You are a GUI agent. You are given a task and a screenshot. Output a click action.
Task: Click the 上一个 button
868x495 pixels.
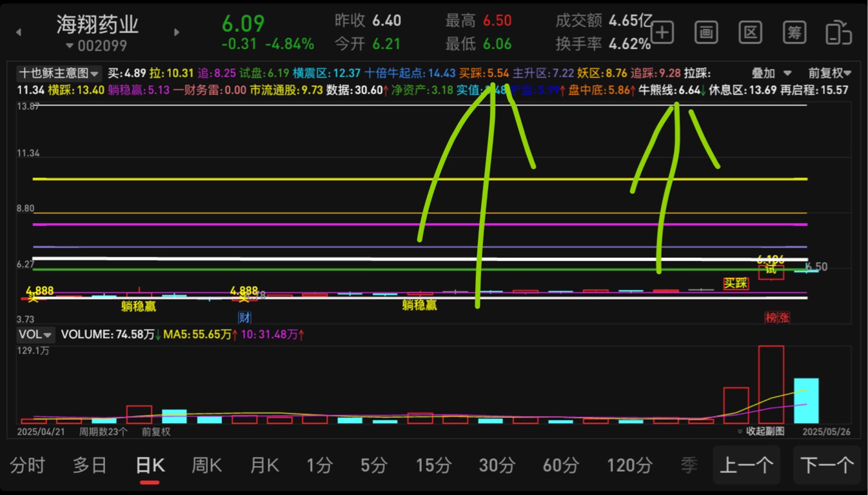click(746, 465)
